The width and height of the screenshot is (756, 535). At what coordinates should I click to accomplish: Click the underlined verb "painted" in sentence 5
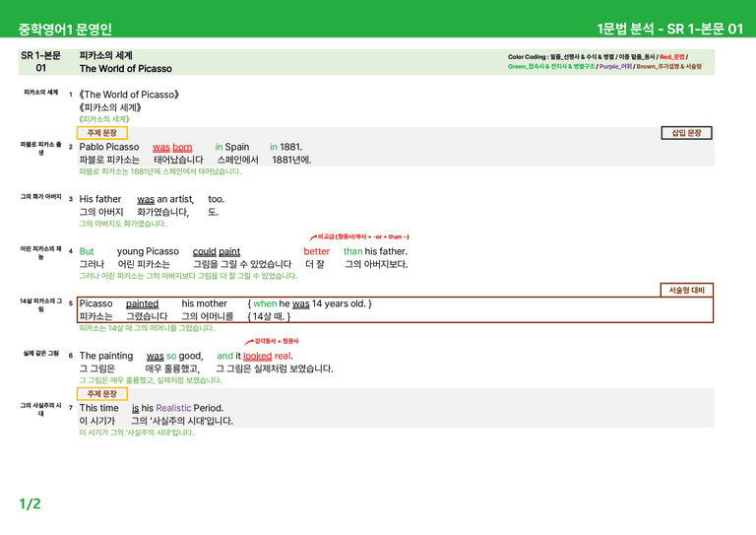coord(142,303)
